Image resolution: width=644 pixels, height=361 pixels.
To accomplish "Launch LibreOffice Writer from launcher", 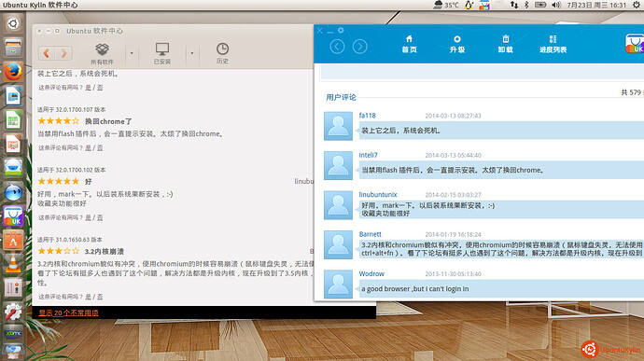I will 13,96.
